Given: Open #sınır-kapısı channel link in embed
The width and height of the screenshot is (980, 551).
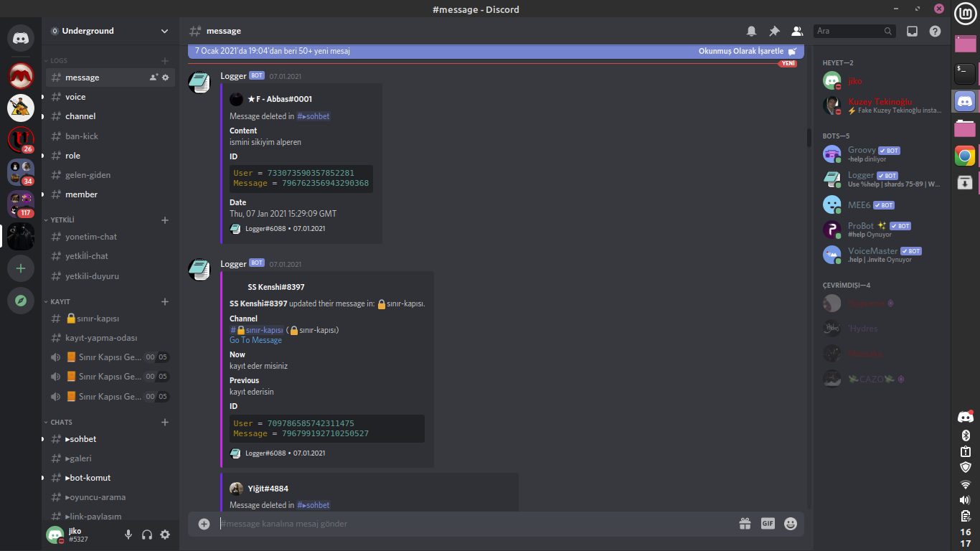Looking at the screenshot, I should tap(257, 330).
